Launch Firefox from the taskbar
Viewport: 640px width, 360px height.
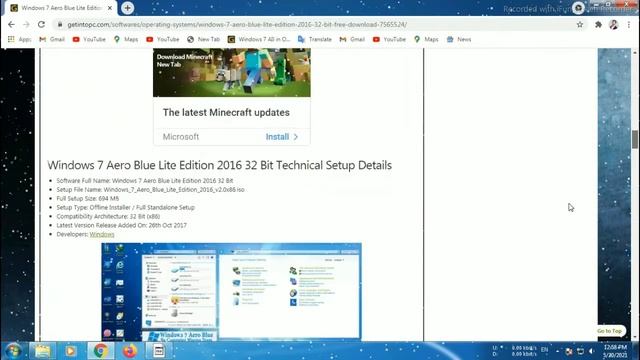pos(130,351)
